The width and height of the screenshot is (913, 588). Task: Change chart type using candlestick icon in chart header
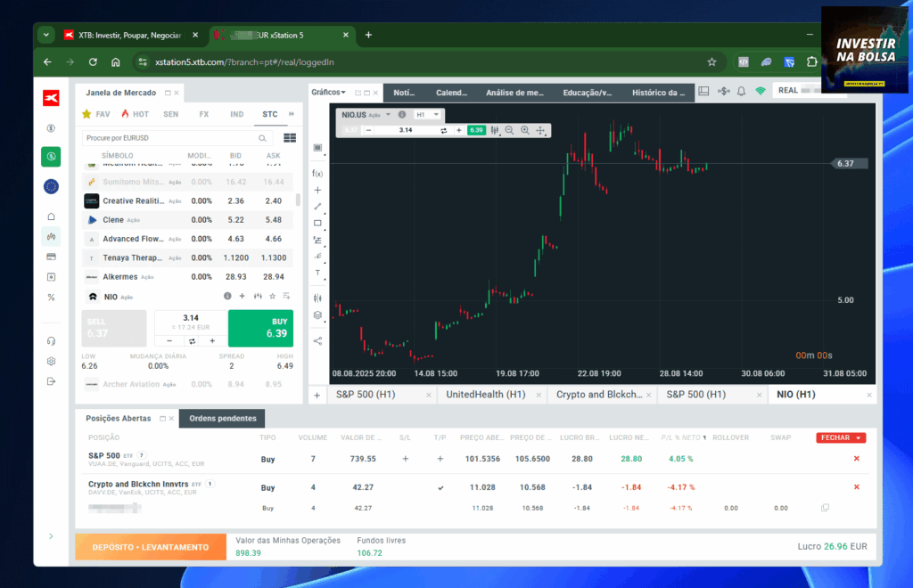tap(494, 130)
